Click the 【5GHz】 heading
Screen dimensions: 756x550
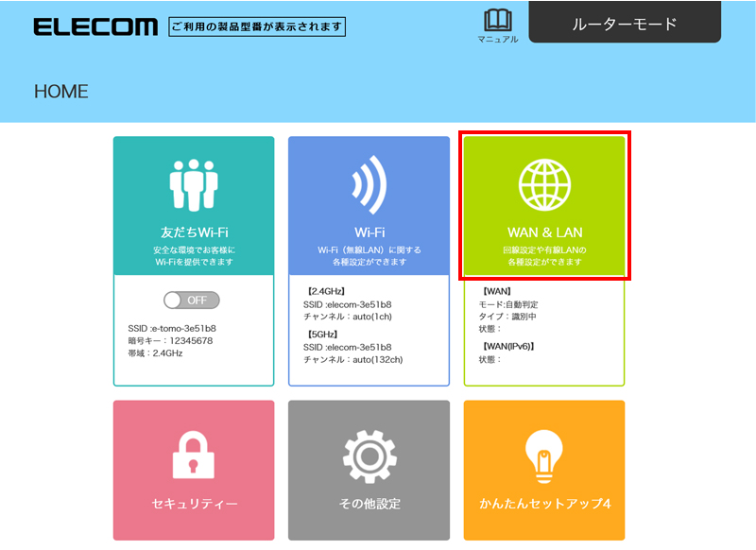(x=322, y=334)
